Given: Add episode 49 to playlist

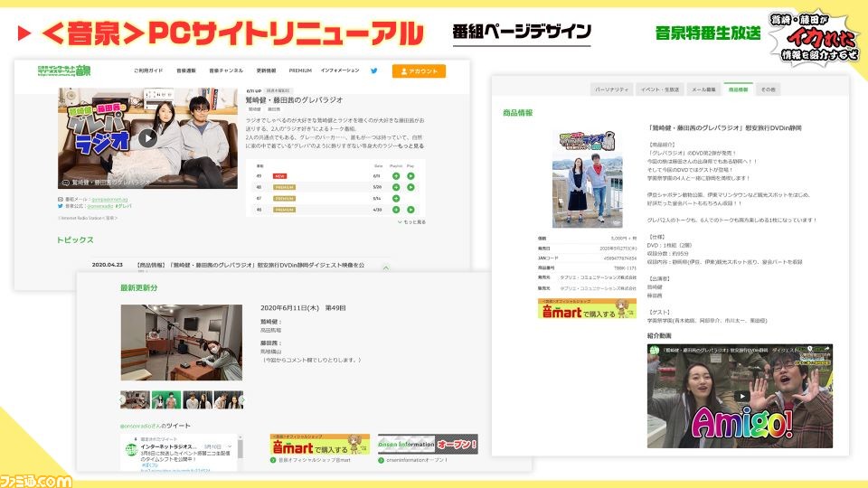Looking at the screenshot, I should [396, 176].
